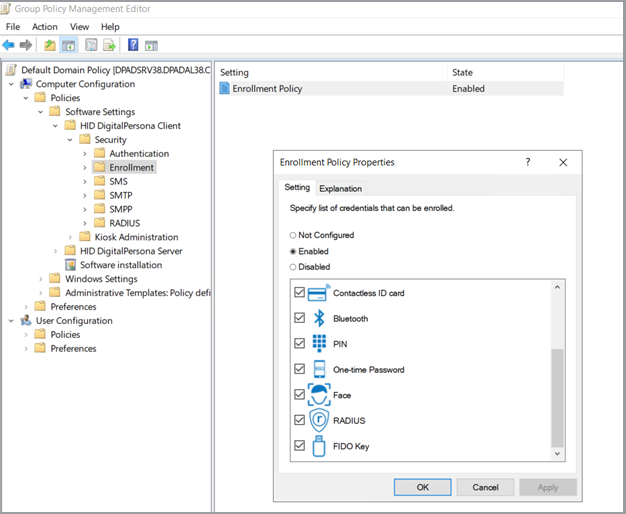The height and width of the screenshot is (514, 626).
Task: Collapse the Security tree node
Action: (70, 140)
